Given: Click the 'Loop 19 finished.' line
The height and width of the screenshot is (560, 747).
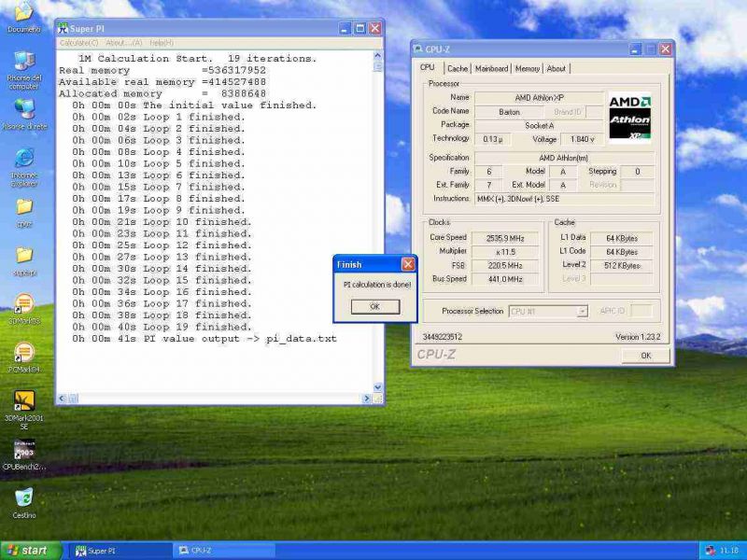Looking at the screenshot, I should click(162, 328).
